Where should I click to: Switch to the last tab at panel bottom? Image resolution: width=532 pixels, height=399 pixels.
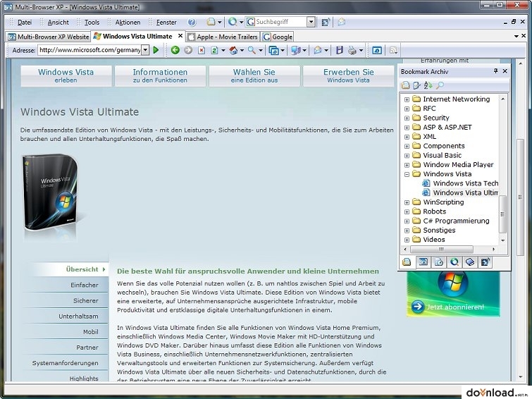pos(485,262)
